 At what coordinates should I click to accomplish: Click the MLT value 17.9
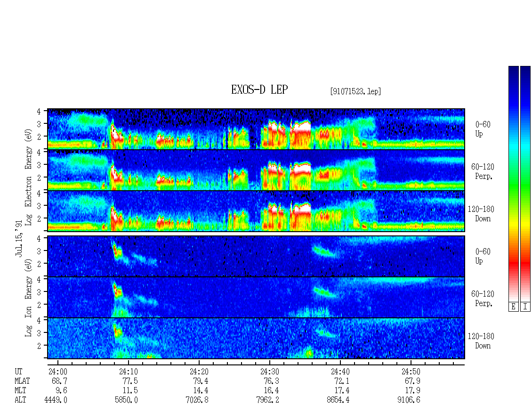412,391
